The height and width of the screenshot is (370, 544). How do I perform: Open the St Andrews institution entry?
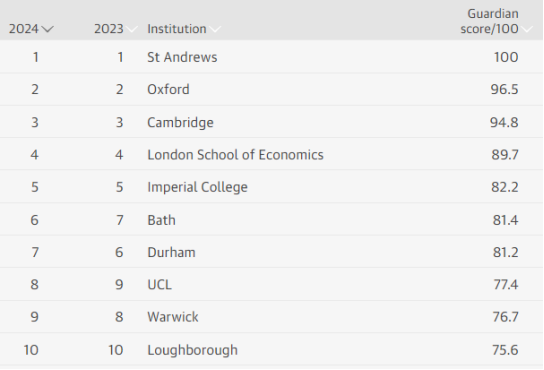(x=182, y=57)
